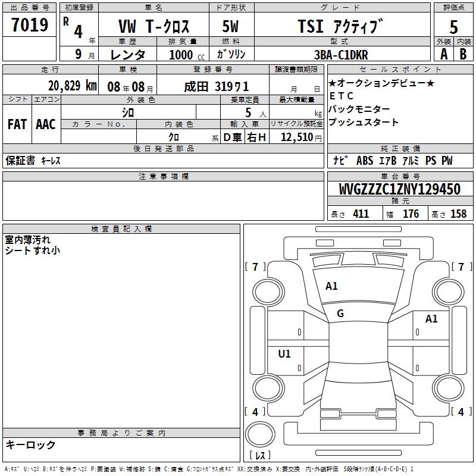This screenshot has width=476, height=476.
Task: Click the プッシュスタート sales point
Action: point(364,122)
